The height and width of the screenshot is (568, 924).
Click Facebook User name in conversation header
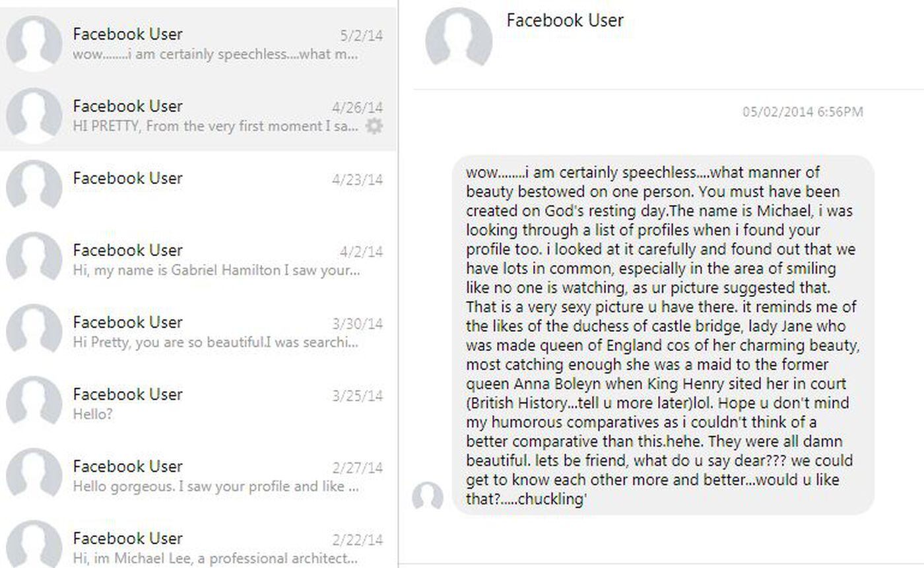coord(565,20)
